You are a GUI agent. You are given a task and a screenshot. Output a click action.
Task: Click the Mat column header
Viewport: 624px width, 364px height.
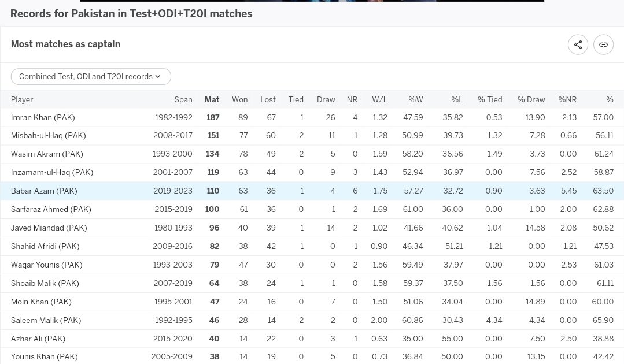[212, 100]
